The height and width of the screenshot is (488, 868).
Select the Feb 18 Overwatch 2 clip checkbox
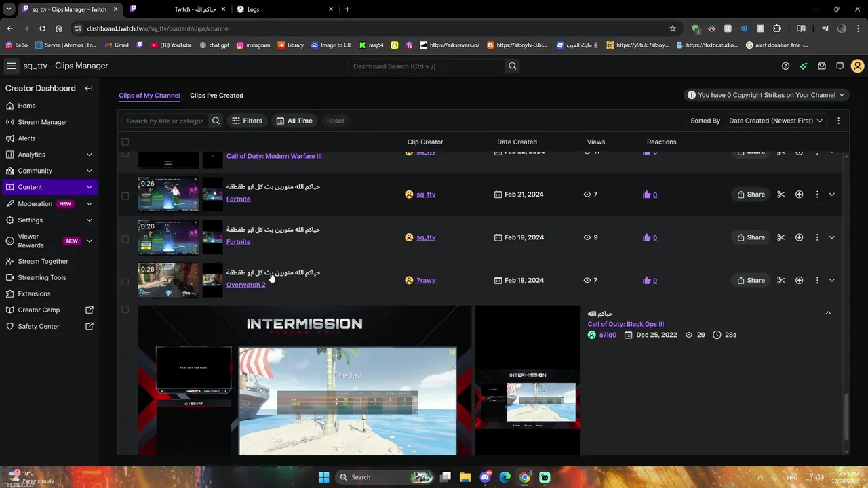pos(125,281)
